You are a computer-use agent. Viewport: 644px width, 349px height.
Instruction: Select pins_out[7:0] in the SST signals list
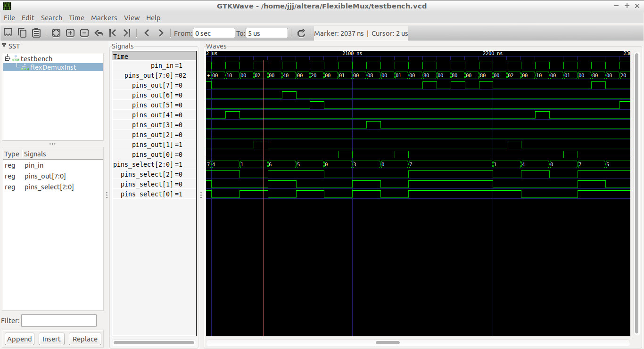click(x=53, y=176)
